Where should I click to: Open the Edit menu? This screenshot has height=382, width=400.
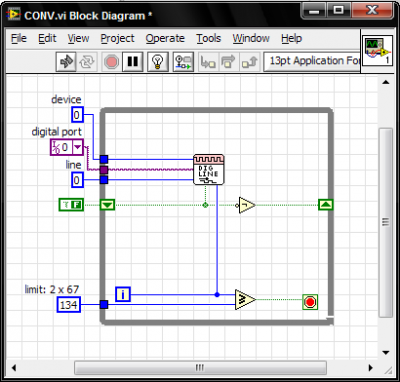point(47,38)
